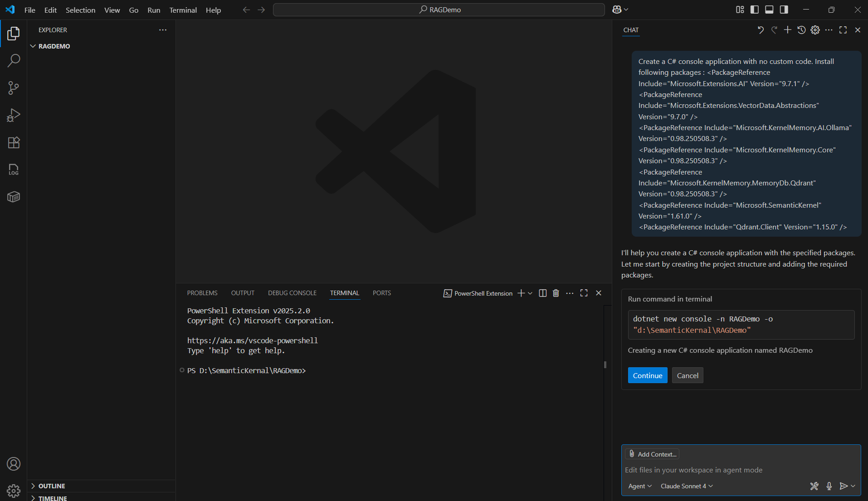Open the Search view in activity bar
Viewport: 868px width, 501px height.
[14, 60]
